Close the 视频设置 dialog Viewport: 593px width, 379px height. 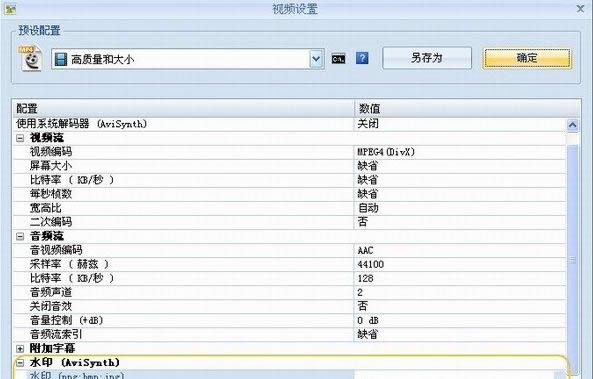(581, 8)
